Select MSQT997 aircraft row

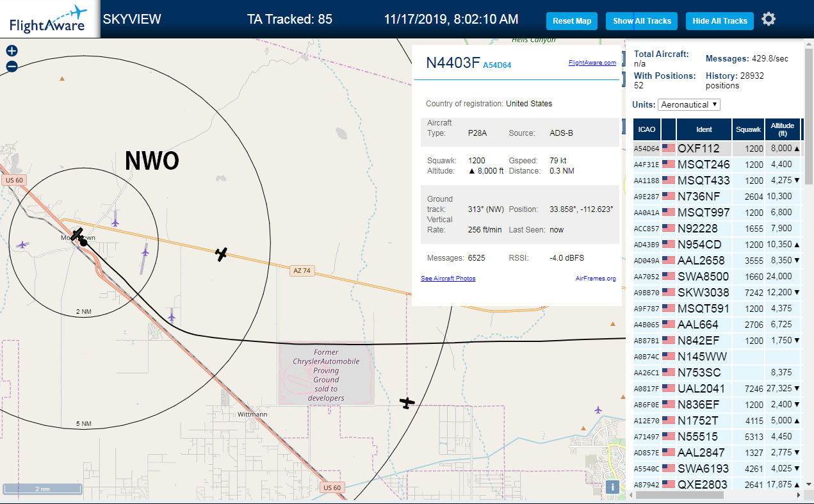pyautogui.click(x=718, y=213)
